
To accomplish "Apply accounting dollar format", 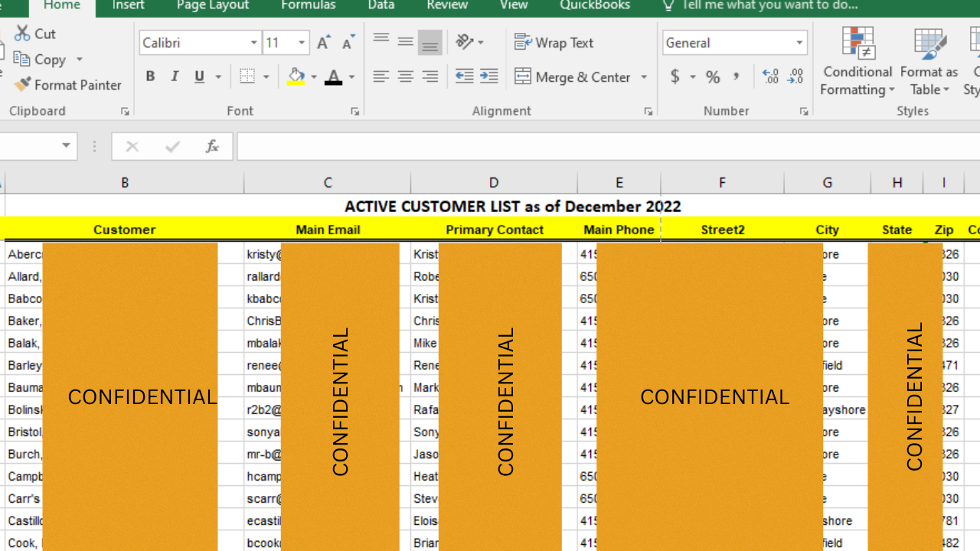I will [x=675, y=77].
